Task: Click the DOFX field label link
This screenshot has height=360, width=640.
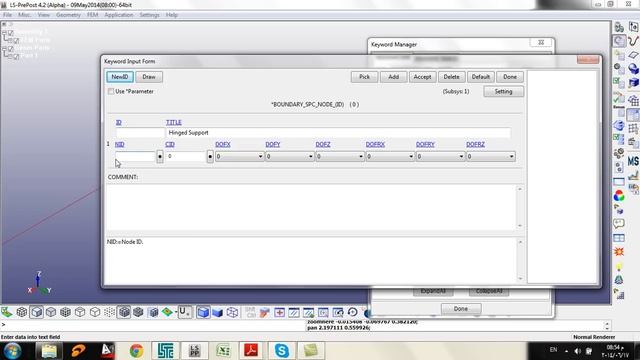Action: pyautogui.click(x=223, y=144)
